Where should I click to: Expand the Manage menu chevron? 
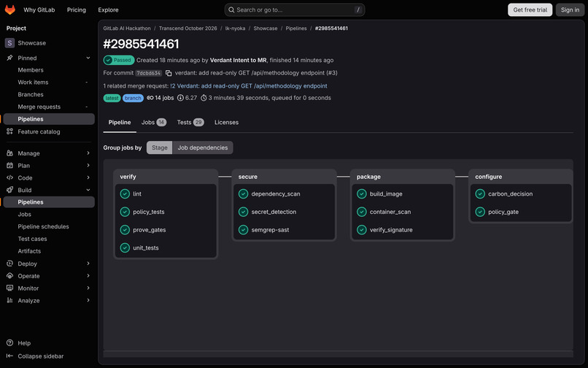click(88, 153)
